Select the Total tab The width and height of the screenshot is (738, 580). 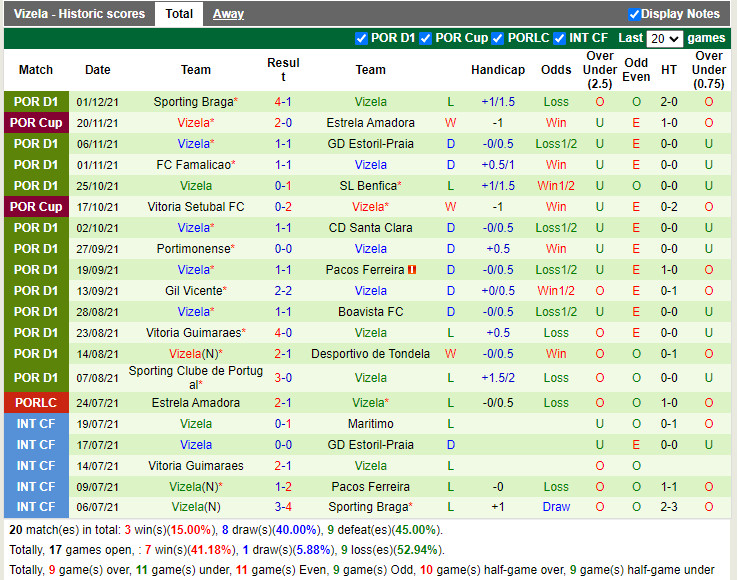[x=179, y=14]
